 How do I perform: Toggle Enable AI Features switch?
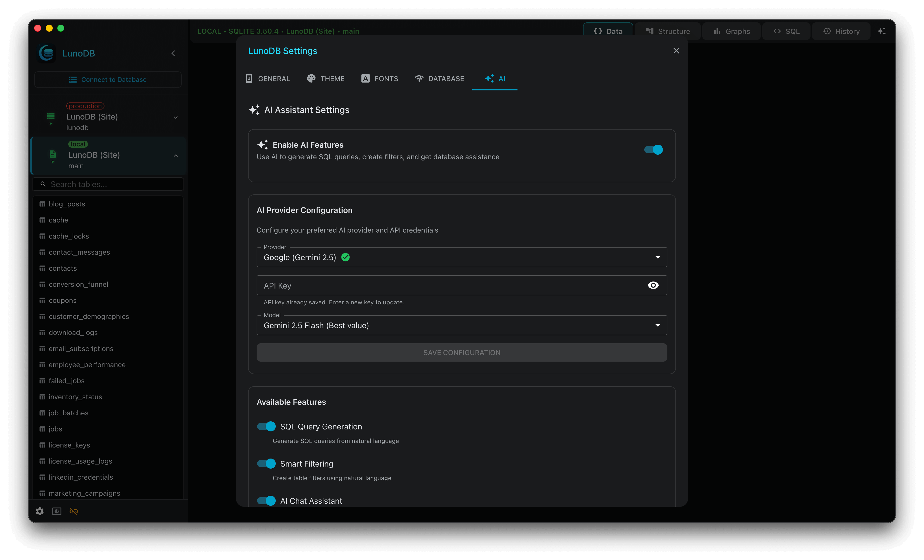tap(653, 150)
